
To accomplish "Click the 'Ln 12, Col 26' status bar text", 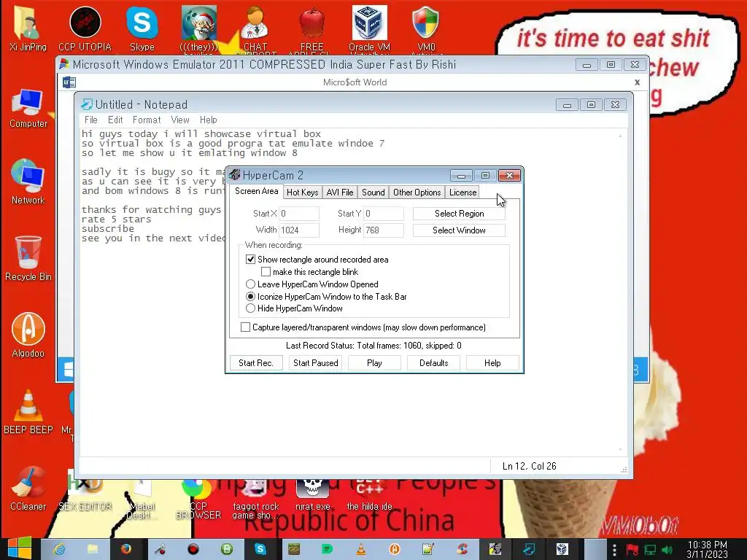I will coord(530,466).
